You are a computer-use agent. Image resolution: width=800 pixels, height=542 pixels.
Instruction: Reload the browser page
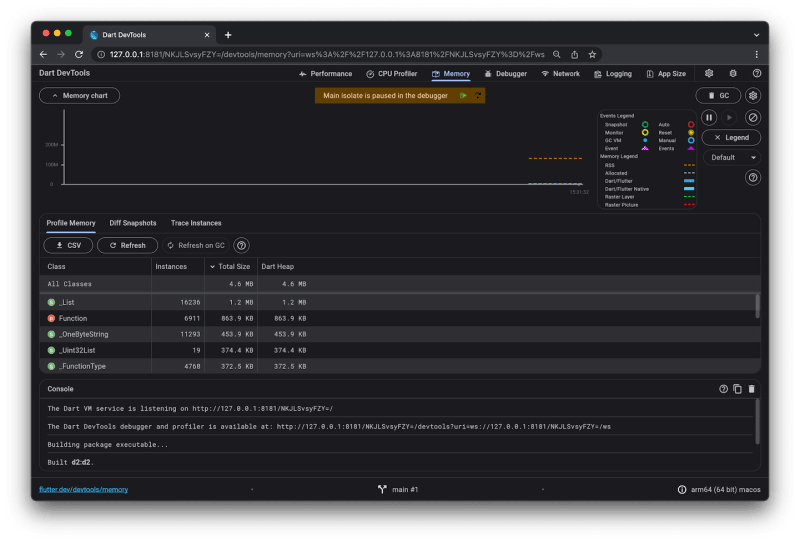[x=79, y=55]
